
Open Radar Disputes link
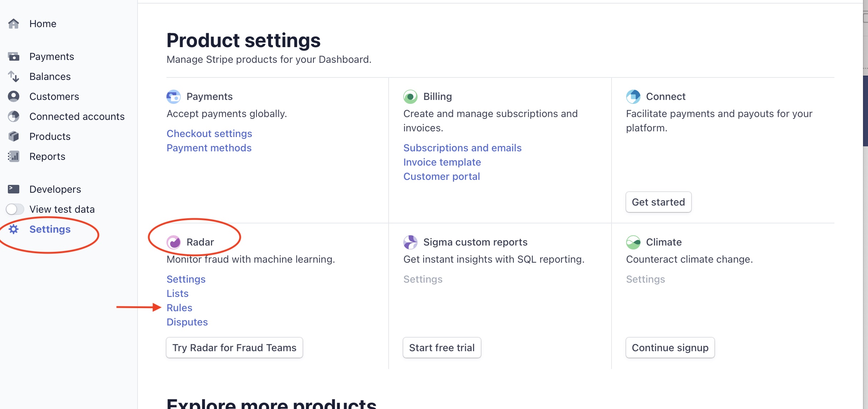187,322
